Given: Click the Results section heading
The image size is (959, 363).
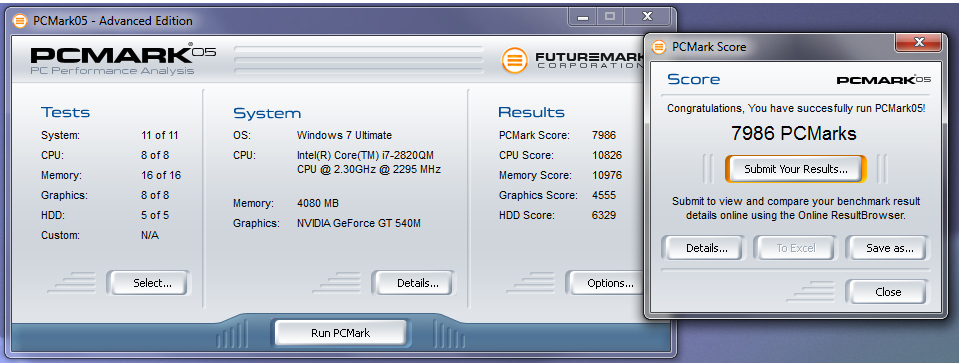Looking at the screenshot, I should click(x=531, y=112).
